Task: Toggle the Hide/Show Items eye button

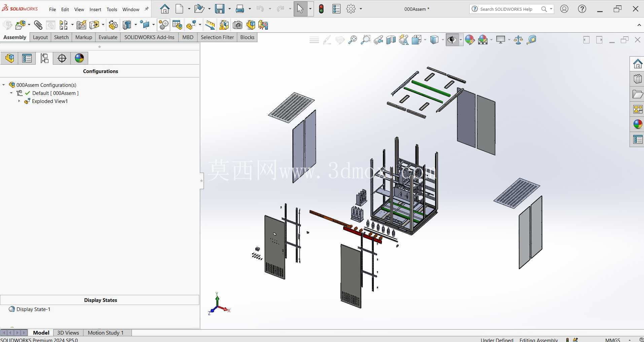Action: point(452,40)
